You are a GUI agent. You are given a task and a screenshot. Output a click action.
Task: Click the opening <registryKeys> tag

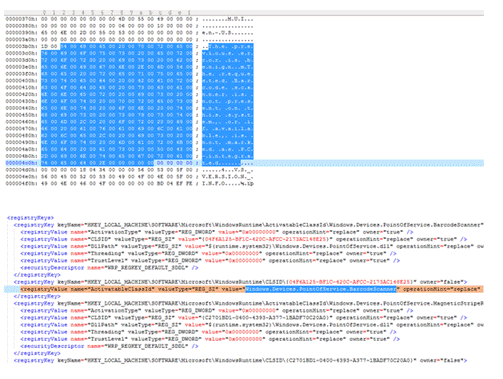[x=30, y=218]
